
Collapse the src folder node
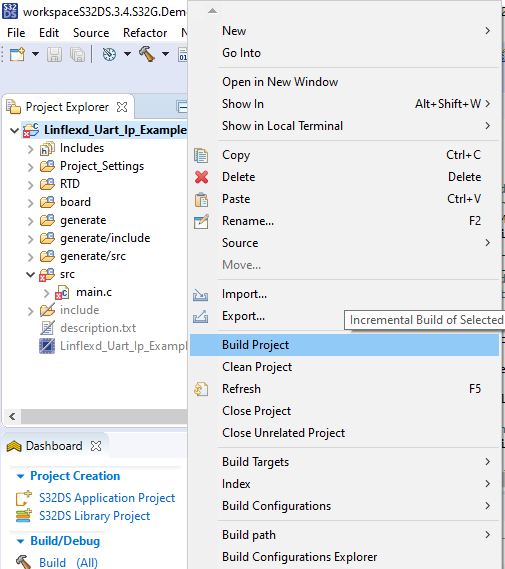coord(30,274)
